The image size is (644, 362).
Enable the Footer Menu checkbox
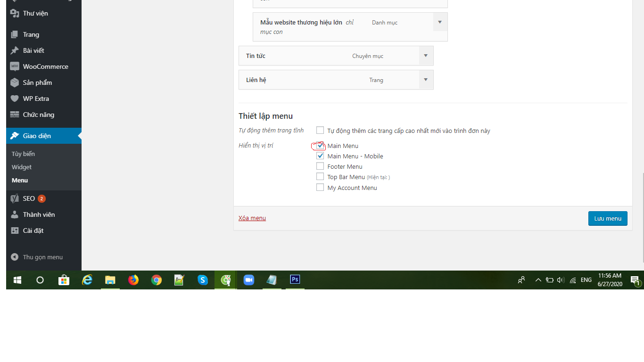click(320, 166)
